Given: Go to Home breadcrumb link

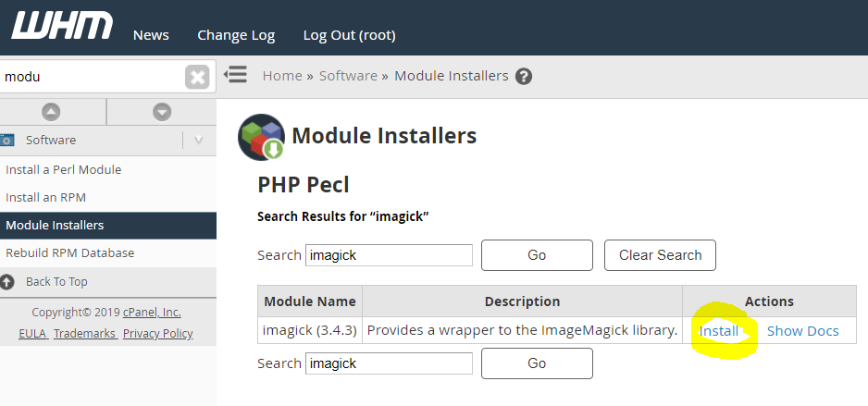Looking at the screenshot, I should pyautogui.click(x=282, y=76).
